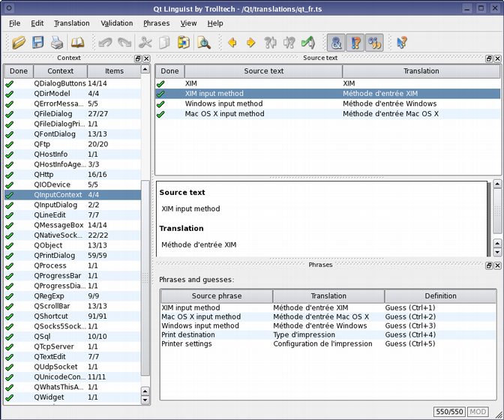Image resolution: width=504 pixels, height=420 pixels.
Task: Click the Print toolbar icon
Action: pos(57,43)
